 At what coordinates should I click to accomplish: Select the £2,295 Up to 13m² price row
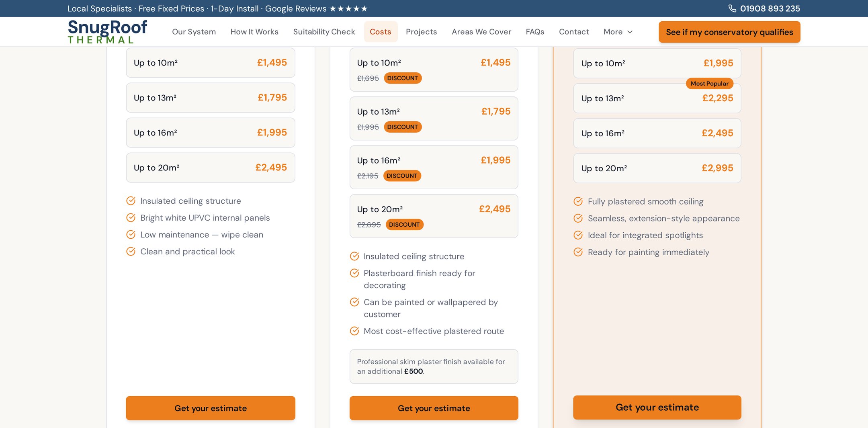[657, 98]
